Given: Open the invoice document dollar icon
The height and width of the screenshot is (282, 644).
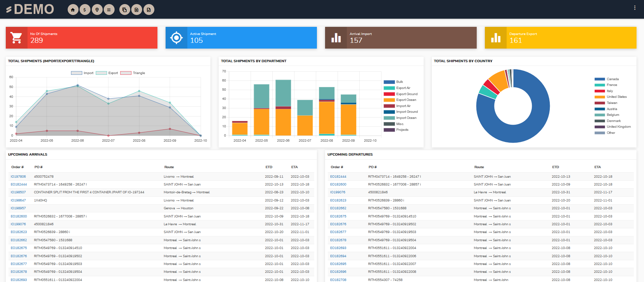Looking at the screenshot, I should (x=137, y=10).
